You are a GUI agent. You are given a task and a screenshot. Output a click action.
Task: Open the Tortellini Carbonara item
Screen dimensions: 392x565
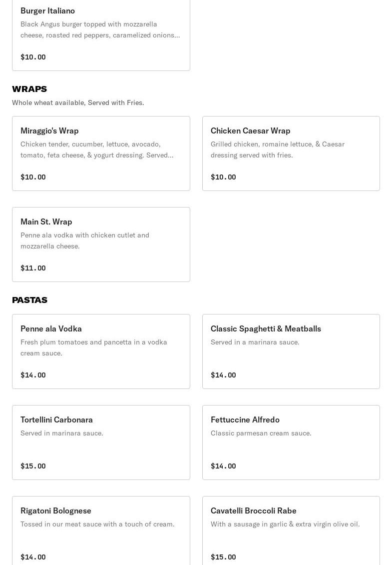coord(56,419)
